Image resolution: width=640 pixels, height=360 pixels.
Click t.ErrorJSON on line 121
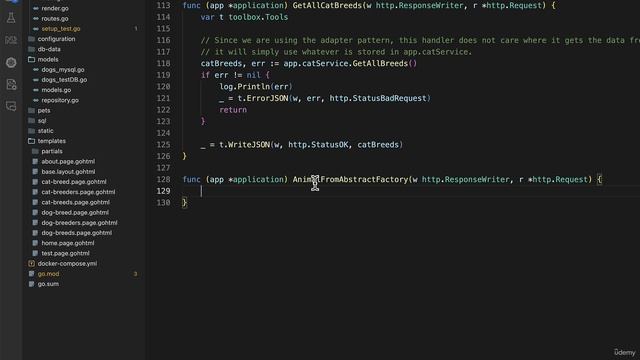263,98
